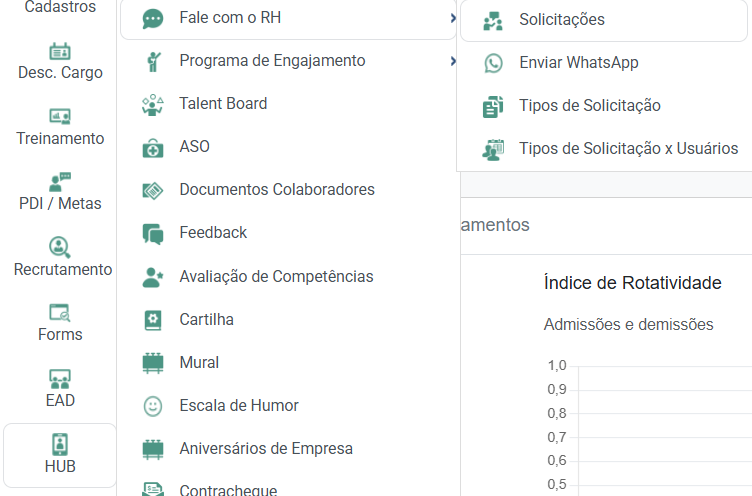The width and height of the screenshot is (752, 496).
Task: Click the Cartilha book icon
Action: [x=152, y=320]
